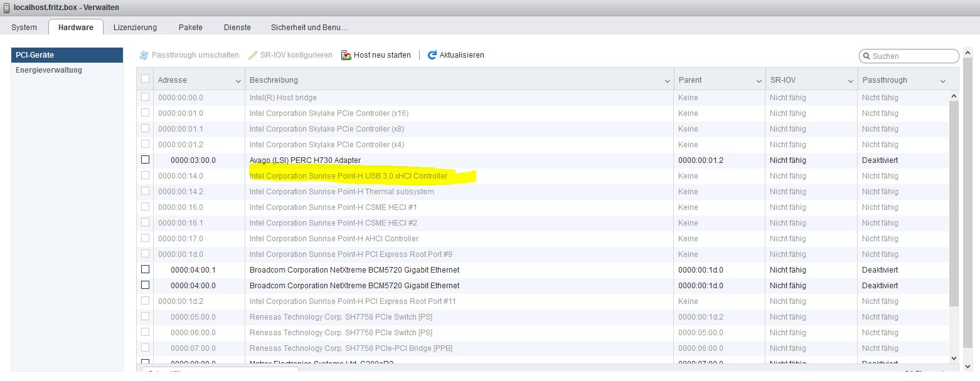
Task: Sort by the Beschreibung column header
Action: (x=274, y=80)
